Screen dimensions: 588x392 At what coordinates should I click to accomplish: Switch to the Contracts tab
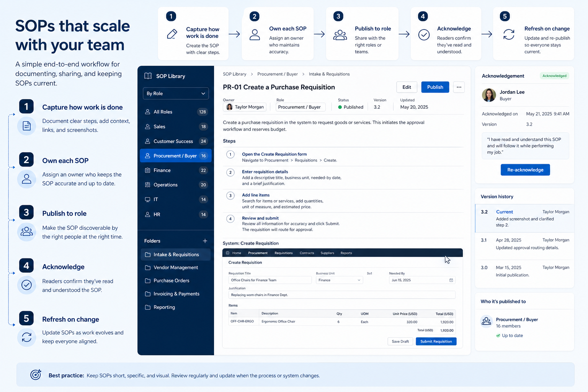point(307,253)
